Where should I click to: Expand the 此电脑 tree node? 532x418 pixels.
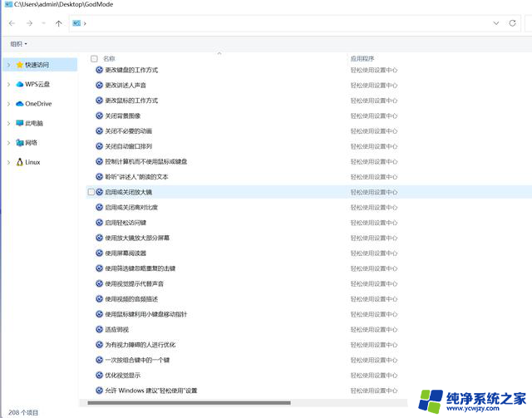[x=9, y=123]
